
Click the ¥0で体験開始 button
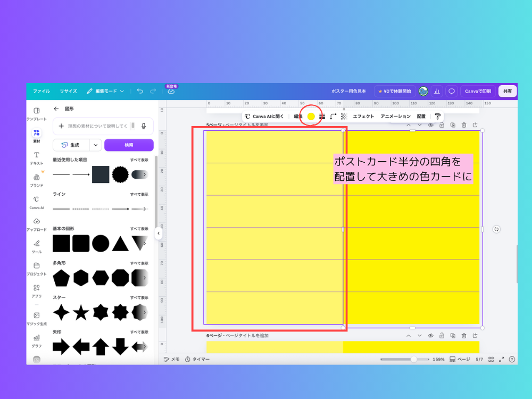pos(395,92)
